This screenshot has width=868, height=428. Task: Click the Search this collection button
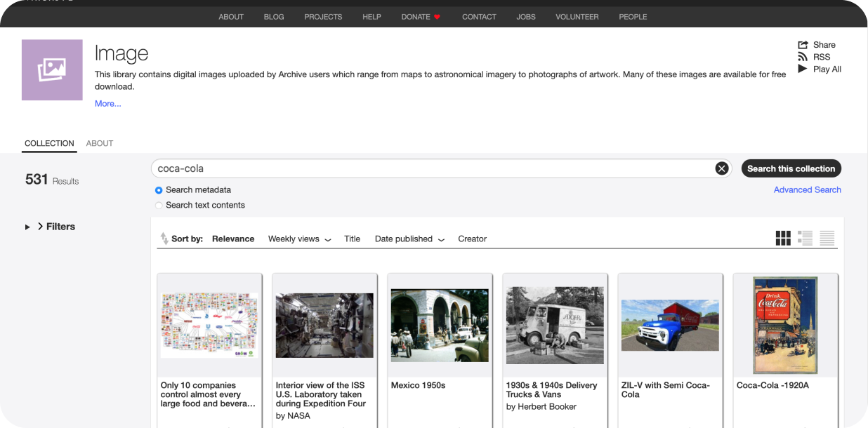tap(791, 168)
